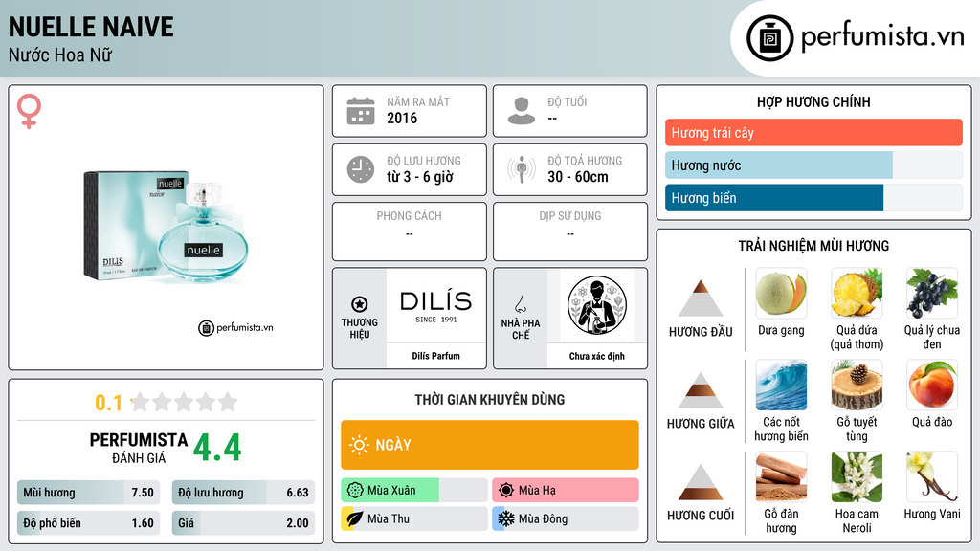Select the Dưa gang melon note image

[x=781, y=293]
